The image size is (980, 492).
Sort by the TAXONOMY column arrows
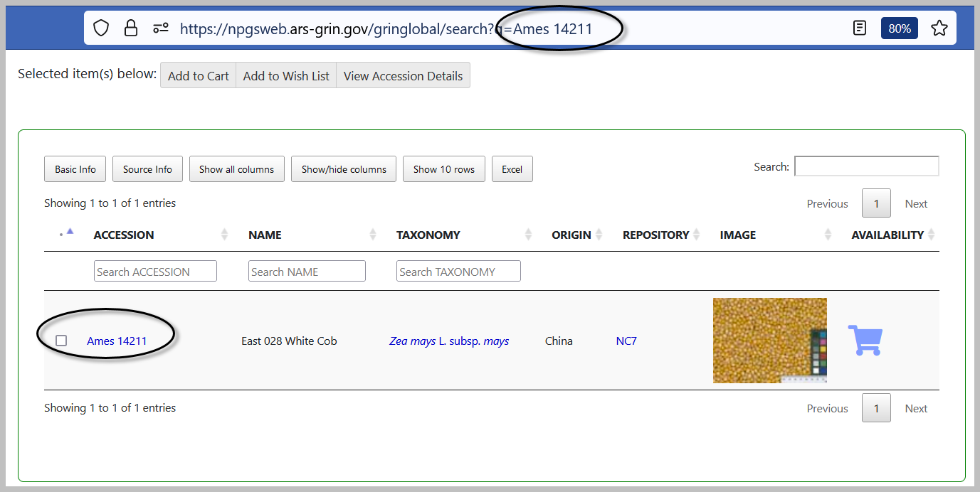pos(529,235)
